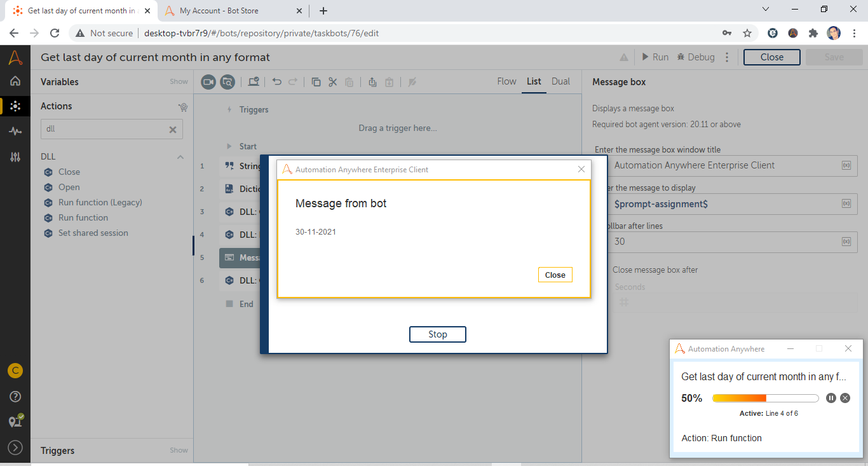This screenshot has height=466, width=868.
Task: Click the Start recording camera icon
Action: (x=208, y=81)
